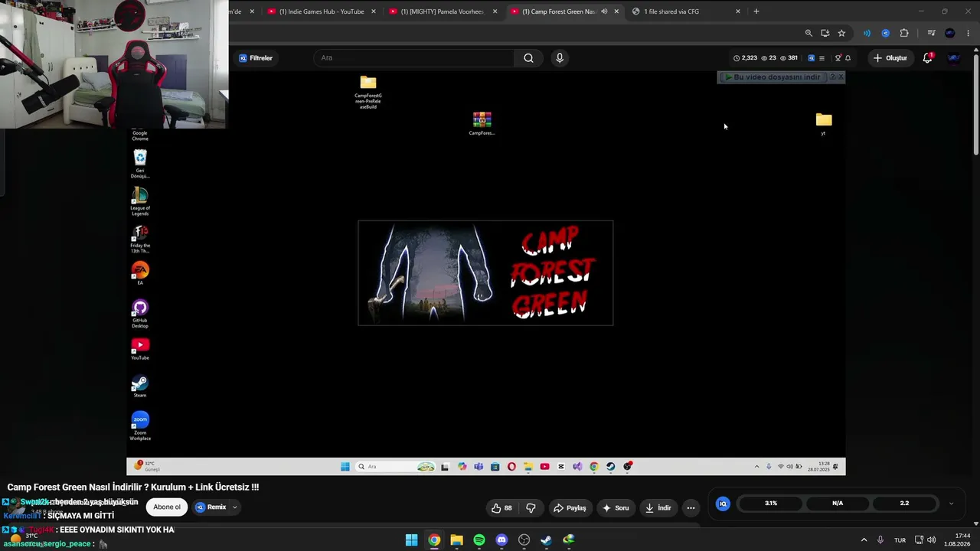Viewport: 980px width, 551px height.
Task: Open the Windows Start menu on taskbar
Action: pyautogui.click(x=412, y=540)
